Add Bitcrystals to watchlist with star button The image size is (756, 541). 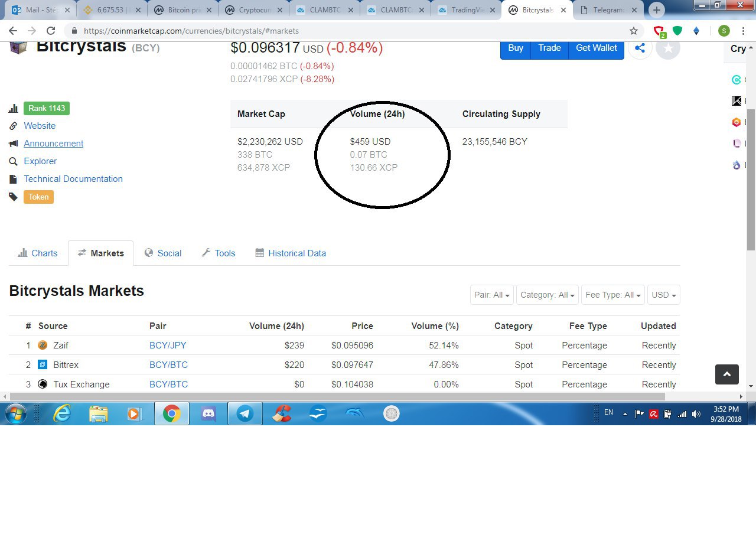(668, 48)
